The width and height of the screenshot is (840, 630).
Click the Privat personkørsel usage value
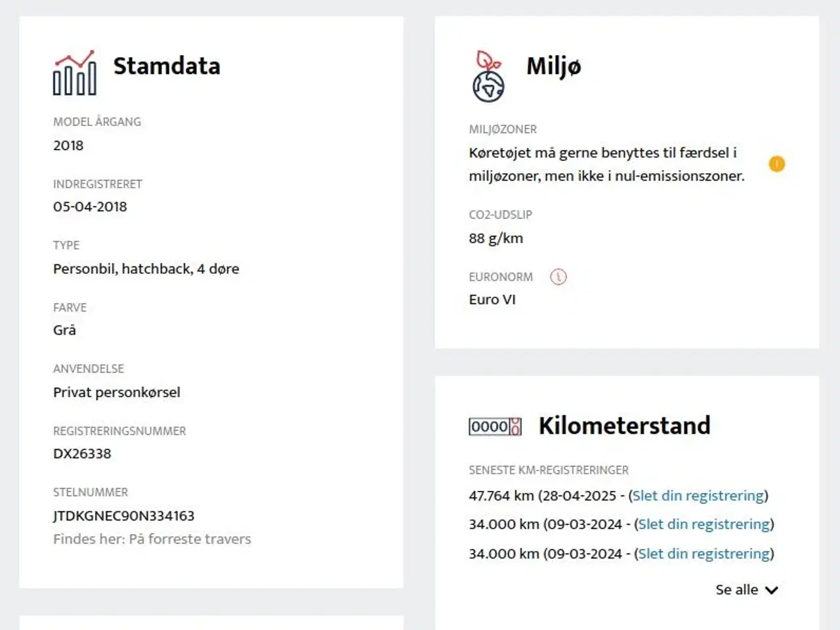tap(117, 392)
